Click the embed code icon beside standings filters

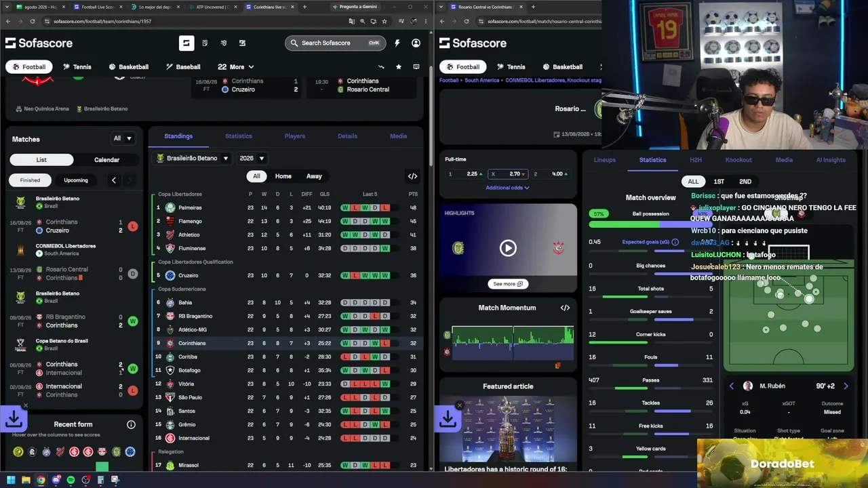tap(412, 176)
